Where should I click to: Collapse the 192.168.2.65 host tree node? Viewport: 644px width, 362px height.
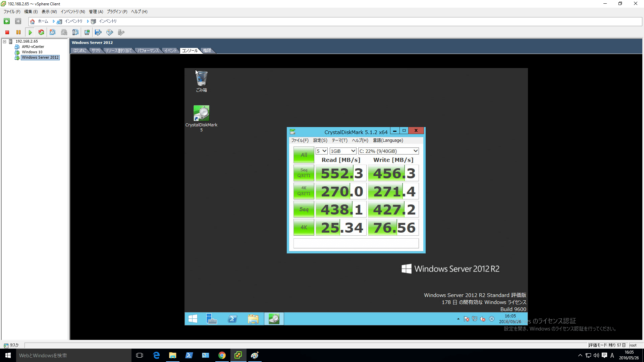tap(5, 42)
